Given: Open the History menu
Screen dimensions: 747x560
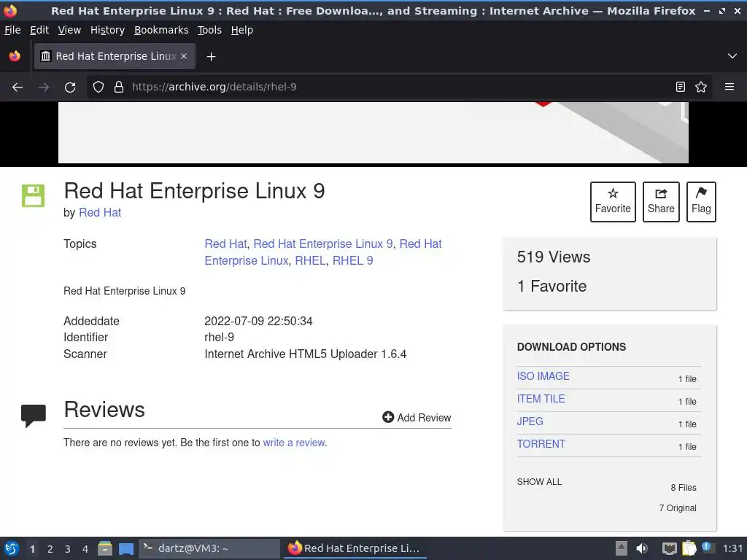Looking at the screenshot, I should (107, 30).
